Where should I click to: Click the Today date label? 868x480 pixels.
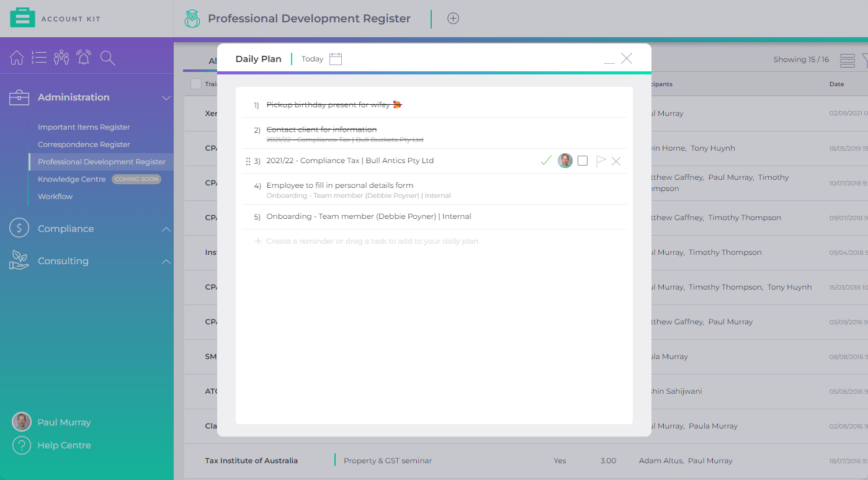tap(312, 59)
